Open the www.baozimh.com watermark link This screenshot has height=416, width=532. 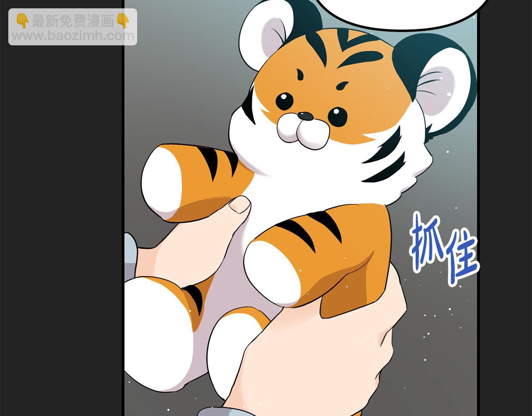tap(73, 36)
